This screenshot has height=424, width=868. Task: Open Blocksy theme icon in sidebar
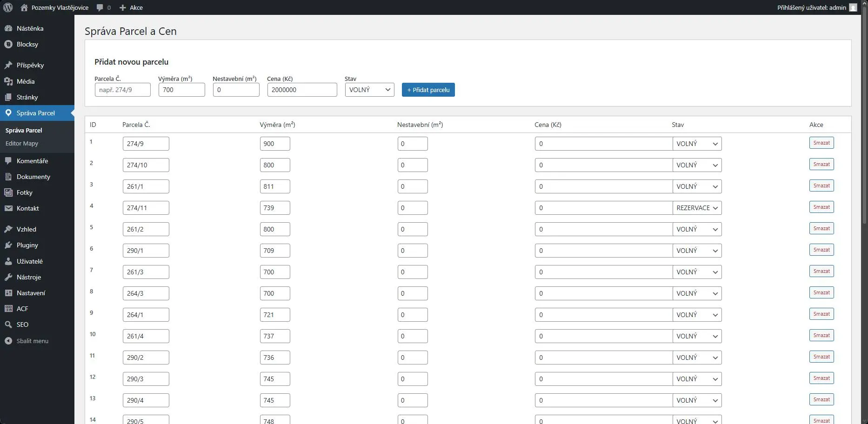click(x=8, y=44)
